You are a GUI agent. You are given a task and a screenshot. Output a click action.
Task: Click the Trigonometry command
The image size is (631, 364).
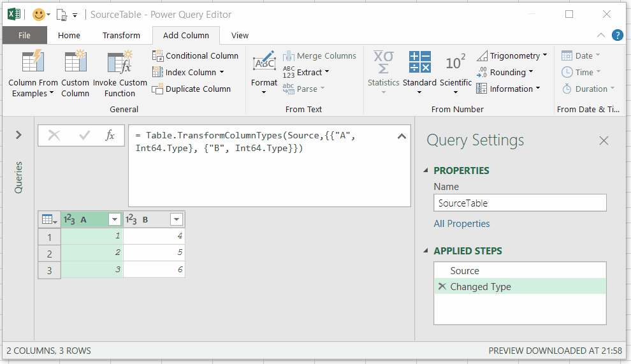click(512, 55)
